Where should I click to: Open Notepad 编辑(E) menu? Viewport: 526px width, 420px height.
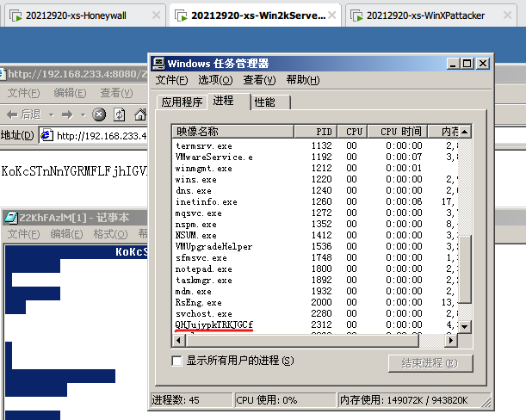(x=66, y=234)
